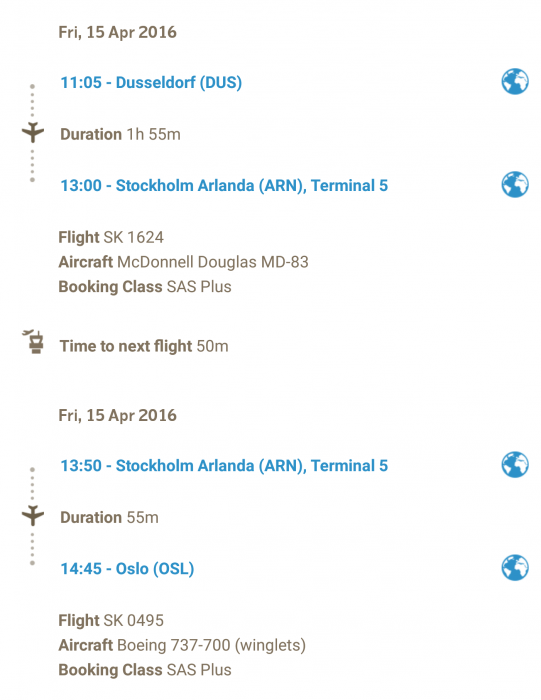Open the globe icon beside 13:50 Stockholm departure
Viewport: 541px width, 700px height.
click(x=515, y=465)
